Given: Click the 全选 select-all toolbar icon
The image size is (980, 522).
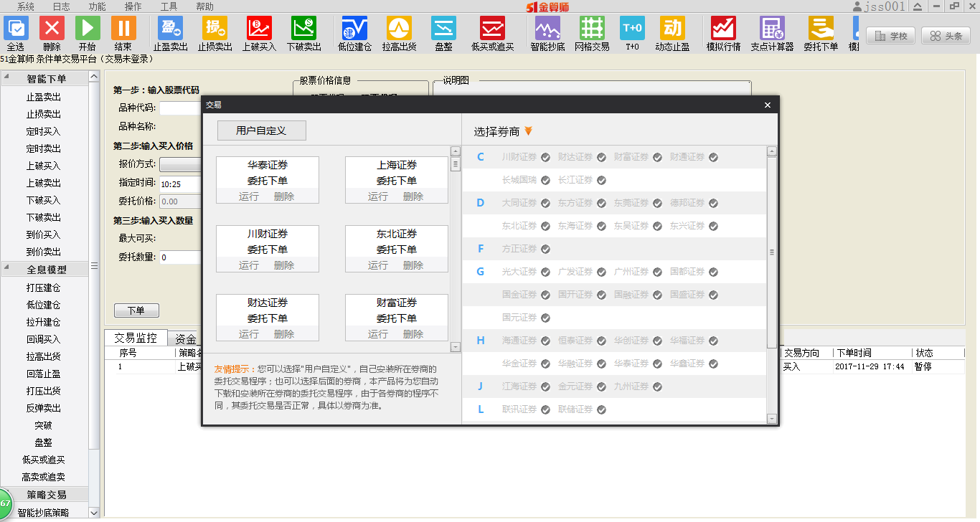Looking at the screenshot, I should (16, 29).
